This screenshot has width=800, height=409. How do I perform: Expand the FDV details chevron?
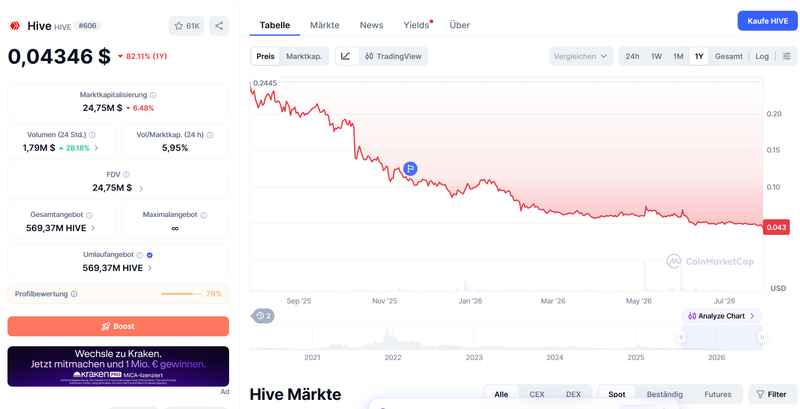[x=141, y=188]
